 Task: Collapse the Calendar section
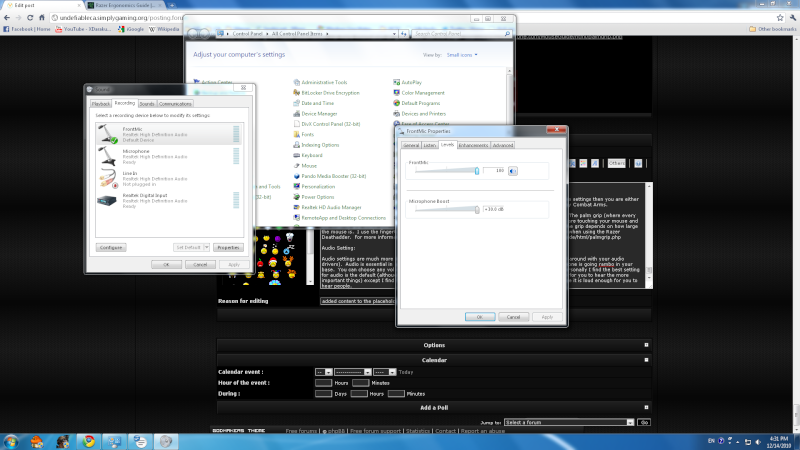click(x=646, y=360)
